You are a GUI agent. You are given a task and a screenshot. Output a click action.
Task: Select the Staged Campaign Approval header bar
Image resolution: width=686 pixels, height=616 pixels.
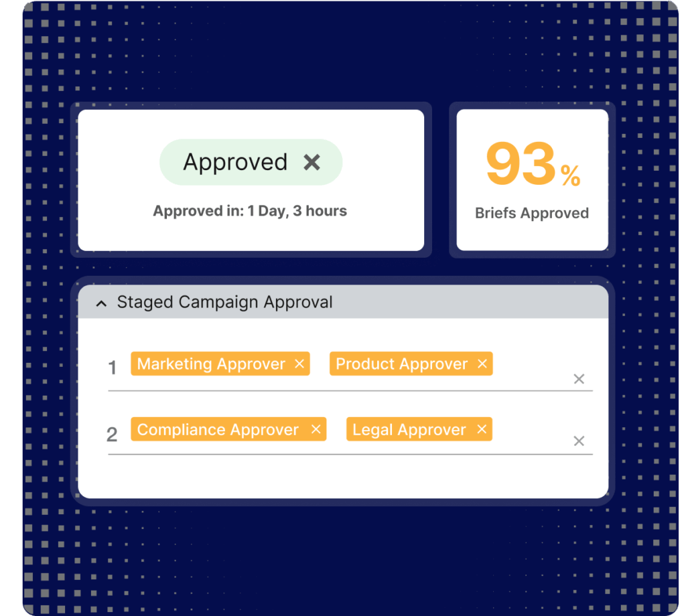tap(343, 302)
